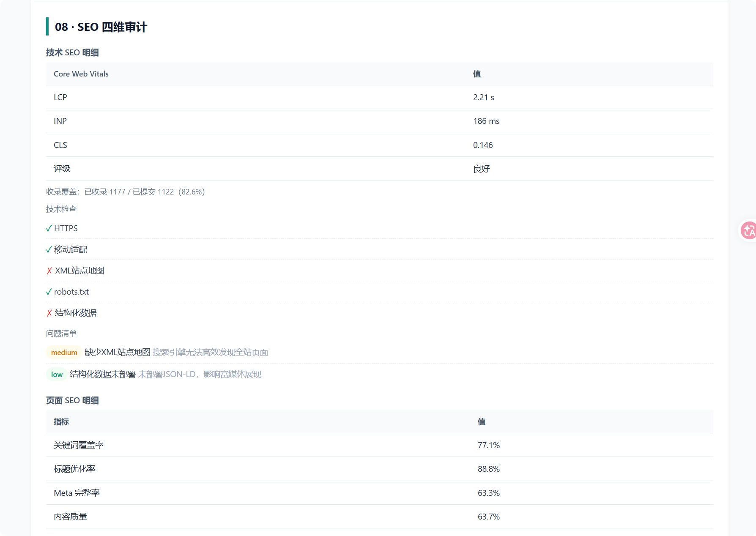Click the 技术检查 label
Screen dimensions: 756x536
(61, 209)
